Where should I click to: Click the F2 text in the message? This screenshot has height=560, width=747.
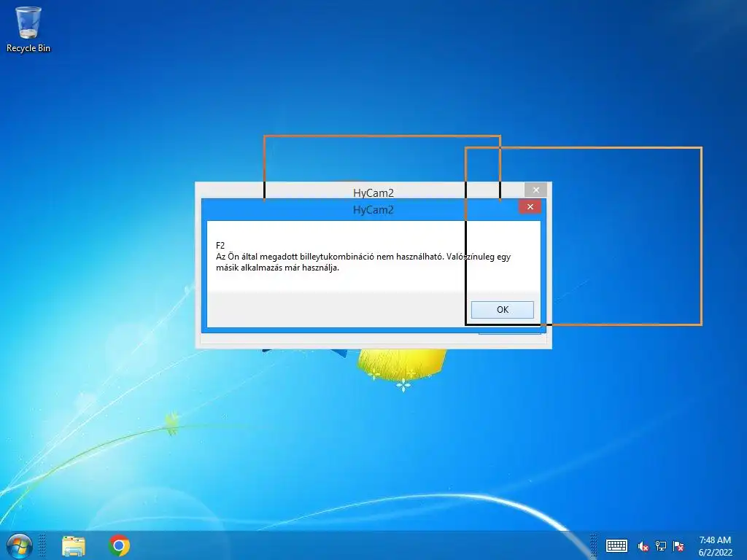point(220,245)
